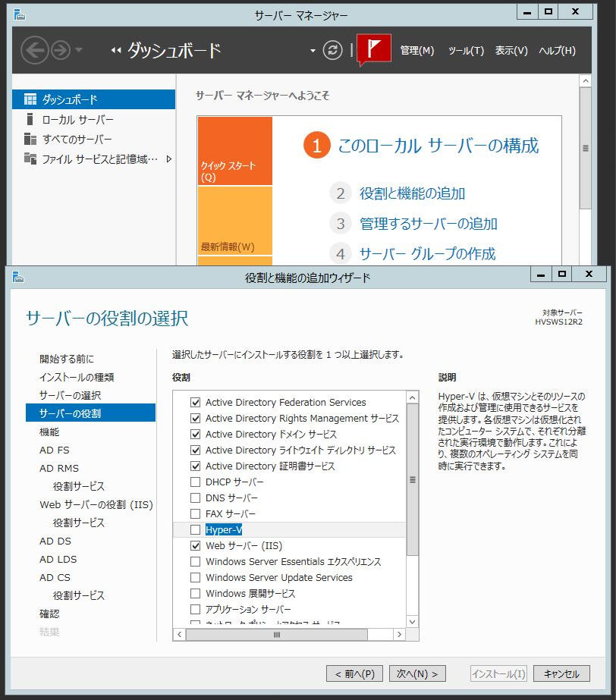The height and width of the screenshot is (700, 616).
Task: Click 管理するサーバーの追加 link
Action: (x=429, y=223)
